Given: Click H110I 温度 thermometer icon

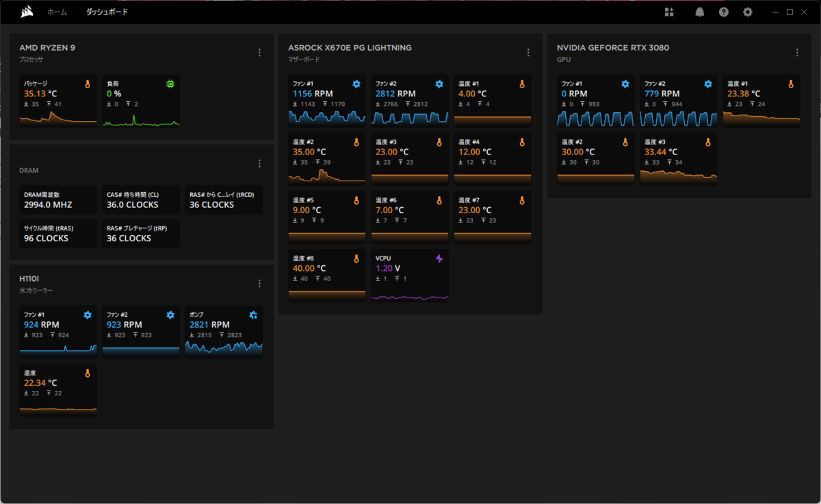Looking at the screenshot, I should (x=87, y=373).
